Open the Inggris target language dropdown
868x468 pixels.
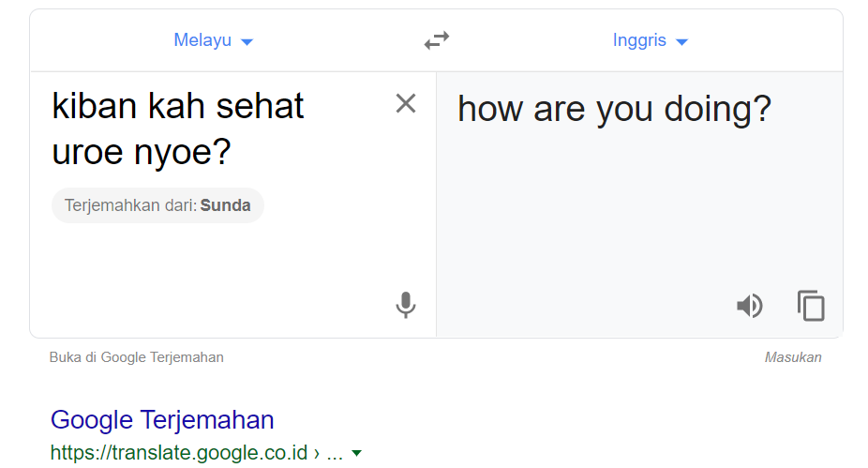(651, 40)
